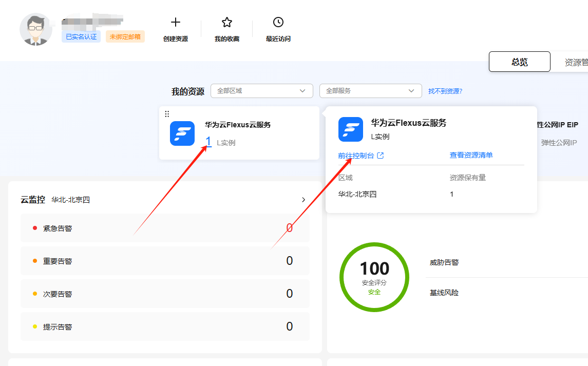Viewport: 588px width, 366px height.
Task: Click the Flexus logo in resource card
Action: [182, 133]
